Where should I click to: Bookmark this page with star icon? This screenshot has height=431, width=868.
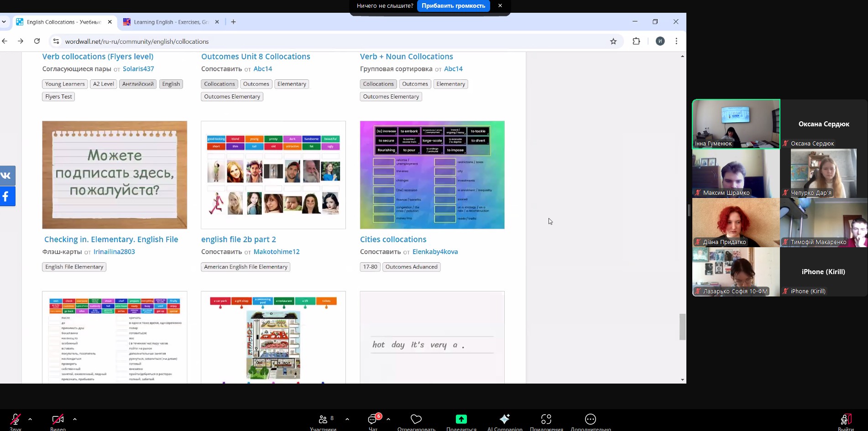pos(613,42)
